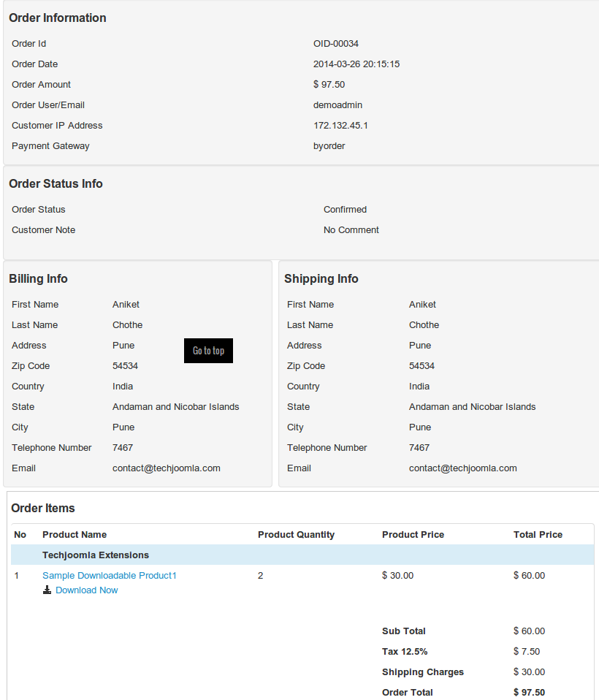Click the Download Now link
The width and height of the screenshot is (599, 700).
(86, 590)
